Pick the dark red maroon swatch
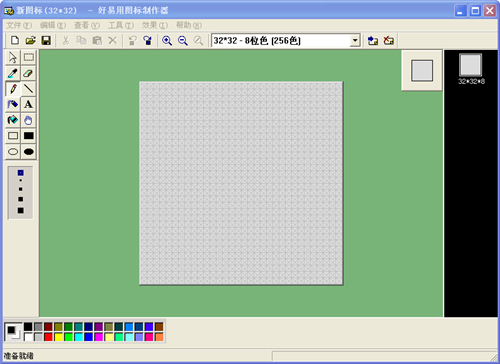The width and height of the screenshot is (500, 364). point(48,327)
